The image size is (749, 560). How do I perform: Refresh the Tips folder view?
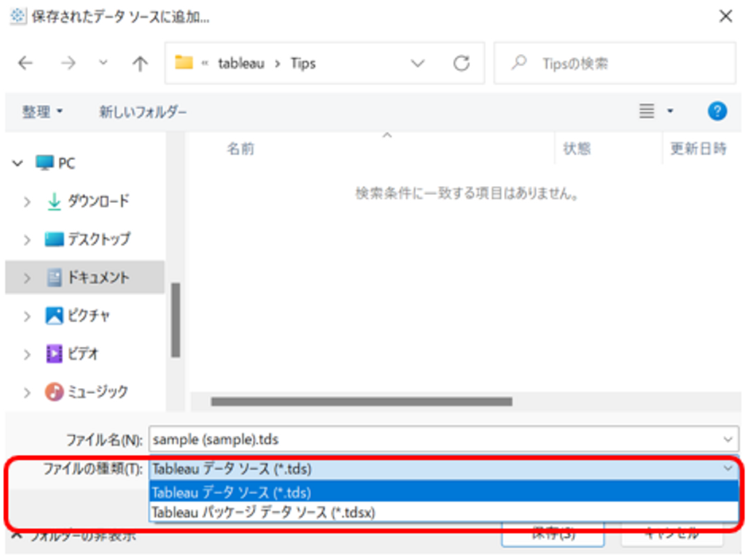click(461, 63)
